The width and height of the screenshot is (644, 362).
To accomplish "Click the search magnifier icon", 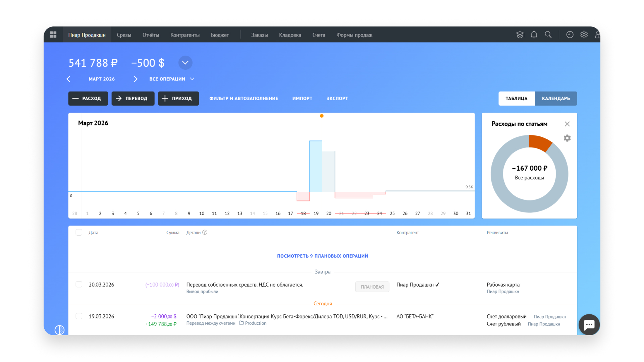I will click(x=548, y=35).
